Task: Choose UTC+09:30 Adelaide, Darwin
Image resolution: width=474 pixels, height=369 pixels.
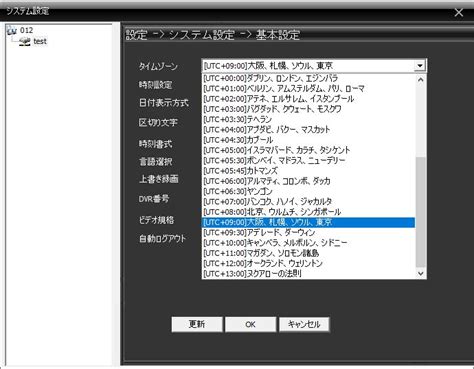Action: pyautogui.click(x=308, y=232)
